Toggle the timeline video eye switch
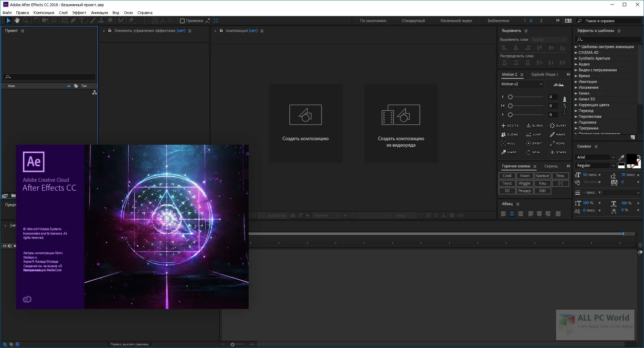This screenshot has width=644, height=348. tap(4, 246)
